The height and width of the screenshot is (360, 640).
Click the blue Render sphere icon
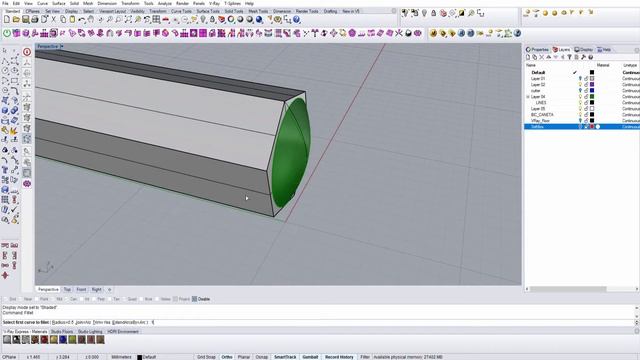[259, 20]
